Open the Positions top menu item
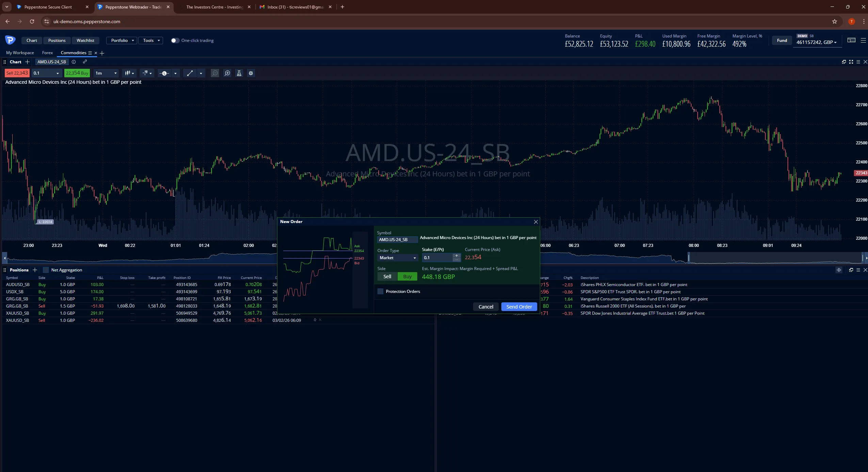This screenshot has width=868, height=472. 57,41
